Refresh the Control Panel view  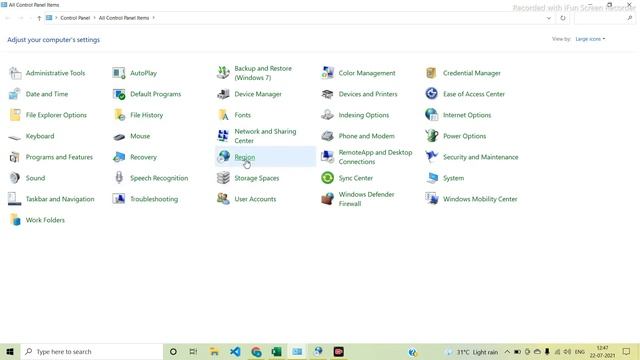click(563, 18)
